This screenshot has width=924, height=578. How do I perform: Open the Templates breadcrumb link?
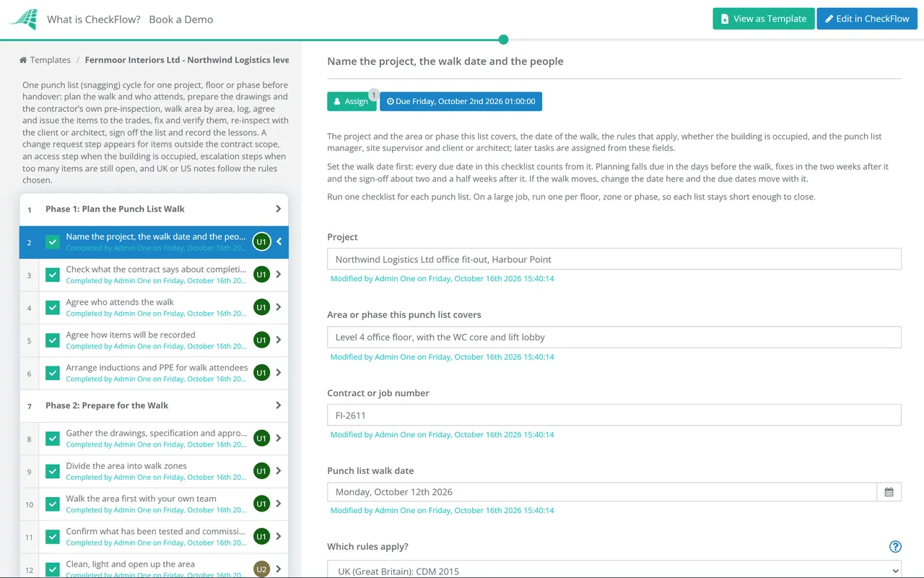coord(50,60)
